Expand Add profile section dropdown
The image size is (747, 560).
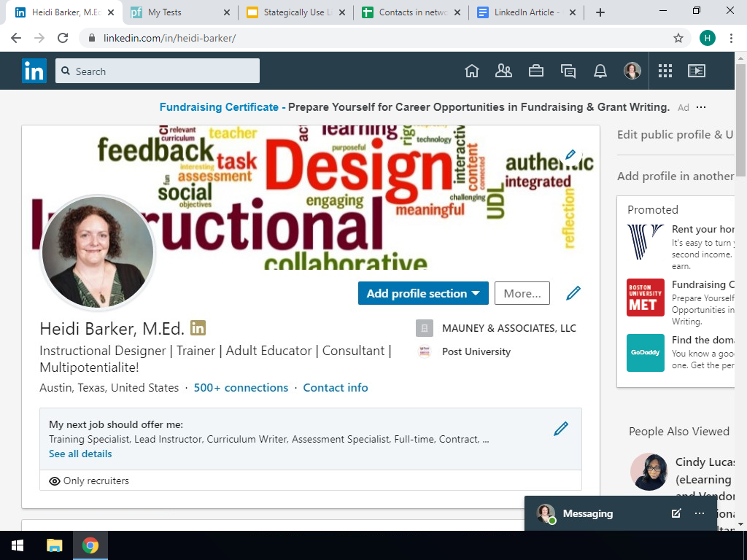[423, 293]
